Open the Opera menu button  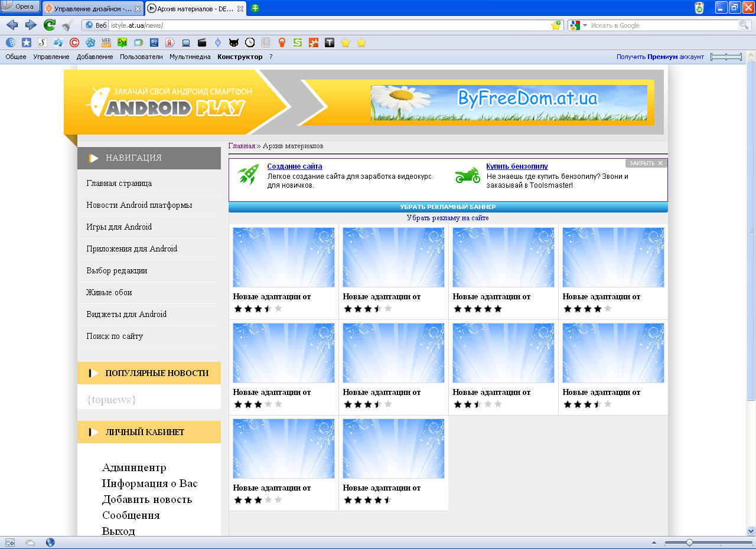click(20, 6)
